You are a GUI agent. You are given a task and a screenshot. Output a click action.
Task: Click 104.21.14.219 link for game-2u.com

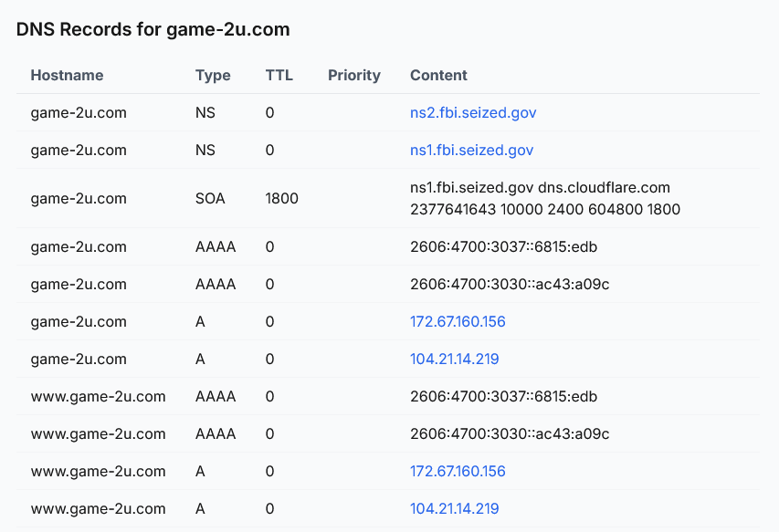tap(454, 359)
